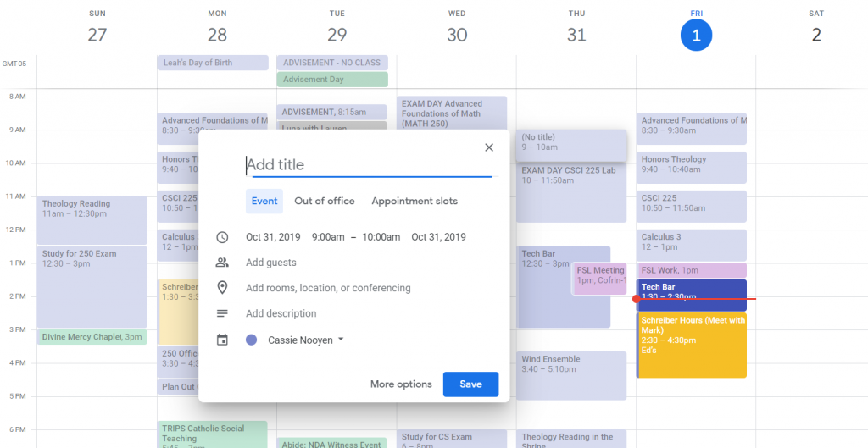
Task: Select the Event tab
Action: [264, 202]
